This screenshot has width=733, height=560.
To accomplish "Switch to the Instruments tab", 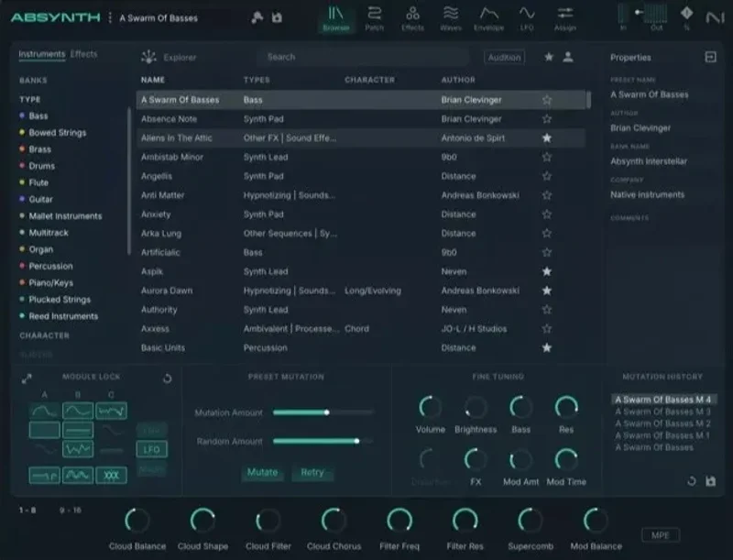I will pyautogui.click(x=41, y=54).
